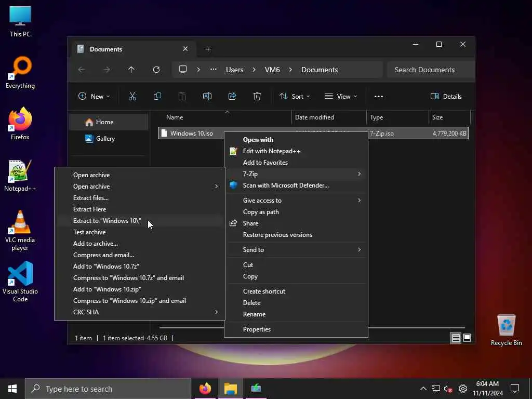Show hidden tray icons chevron
Viewport: 532px width, 399px height.
click(x=423, y=389)
